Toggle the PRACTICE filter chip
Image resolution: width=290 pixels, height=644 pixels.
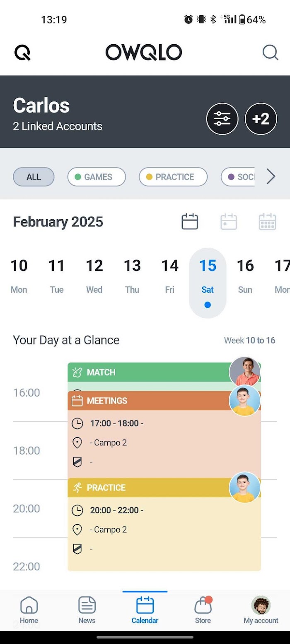pos(173,177)
